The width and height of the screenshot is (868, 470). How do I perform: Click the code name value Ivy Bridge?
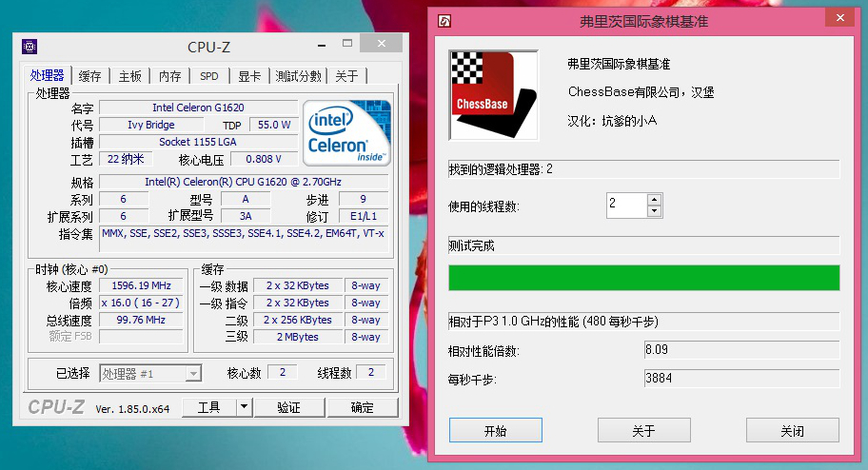(150, 125)
